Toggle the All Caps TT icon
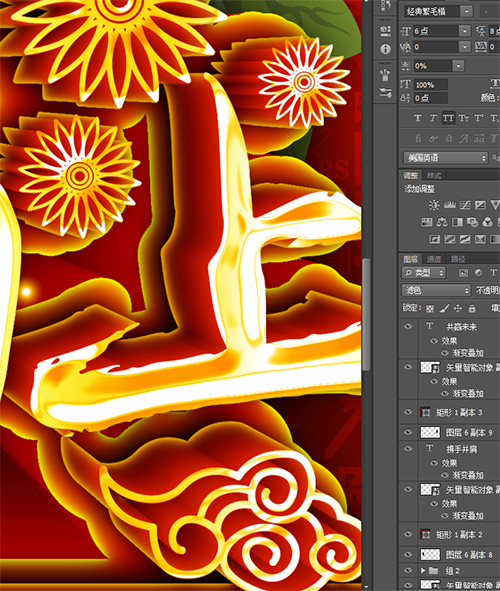This screenshot has width=500, height=591. (448, 118)
